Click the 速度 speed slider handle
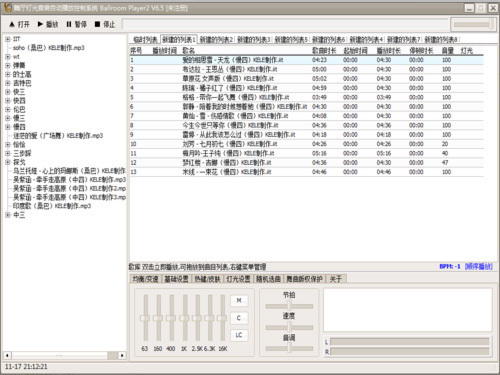Screen dimensions: 500x375 [289, 327]
